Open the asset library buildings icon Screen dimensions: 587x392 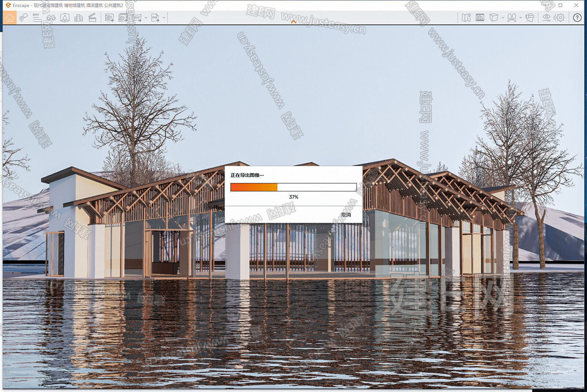click(x=79, y=18)
